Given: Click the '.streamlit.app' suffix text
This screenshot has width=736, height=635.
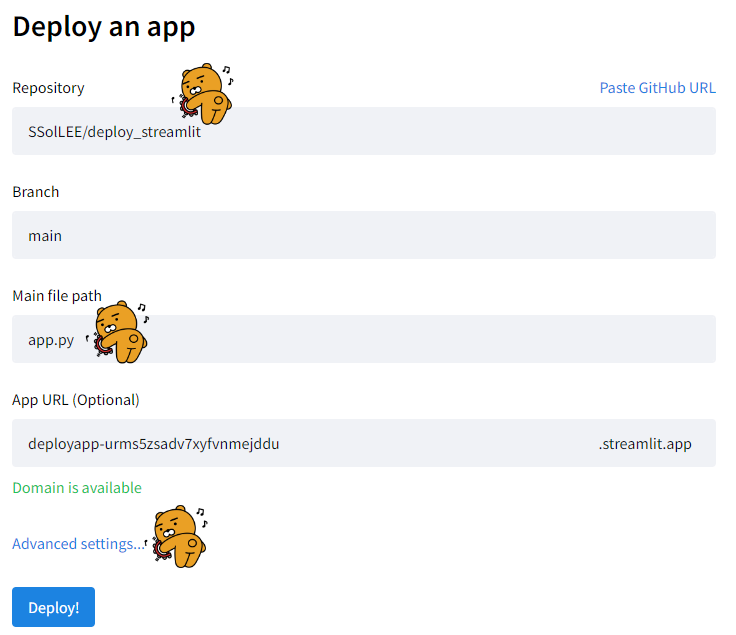Looking at the screenshot, I should (x=645, y=444).
